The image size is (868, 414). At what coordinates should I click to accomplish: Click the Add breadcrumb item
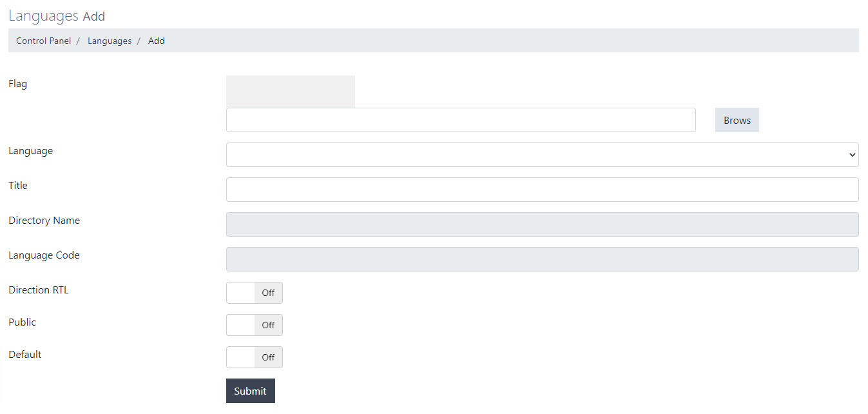point(157,41)
